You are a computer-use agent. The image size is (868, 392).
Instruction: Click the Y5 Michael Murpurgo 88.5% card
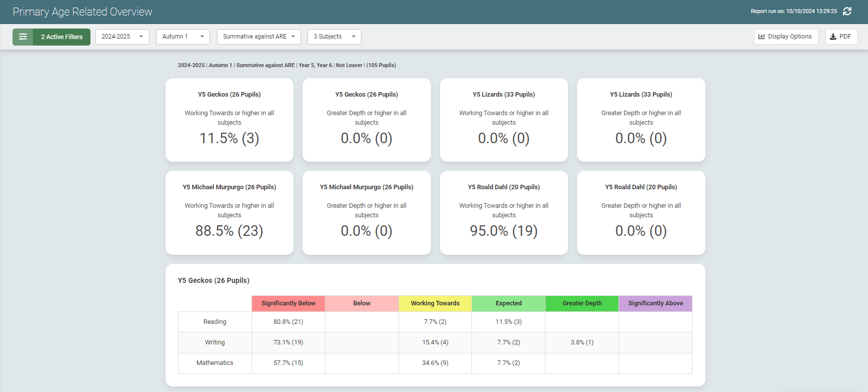pyautogui.click(x=229, y=213)
